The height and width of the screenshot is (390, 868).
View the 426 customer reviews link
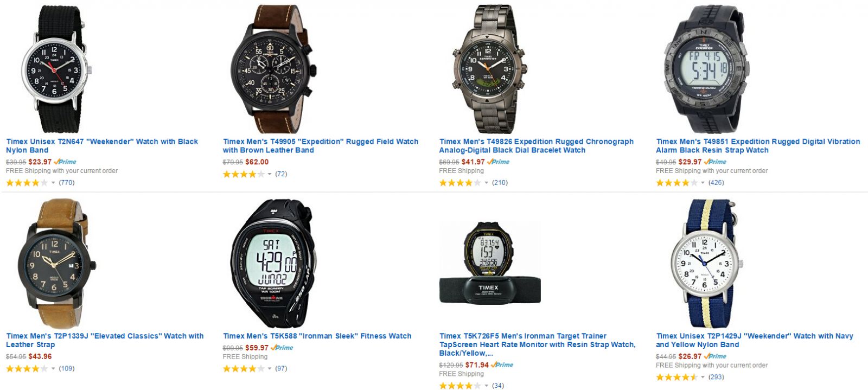coord(716,183)
